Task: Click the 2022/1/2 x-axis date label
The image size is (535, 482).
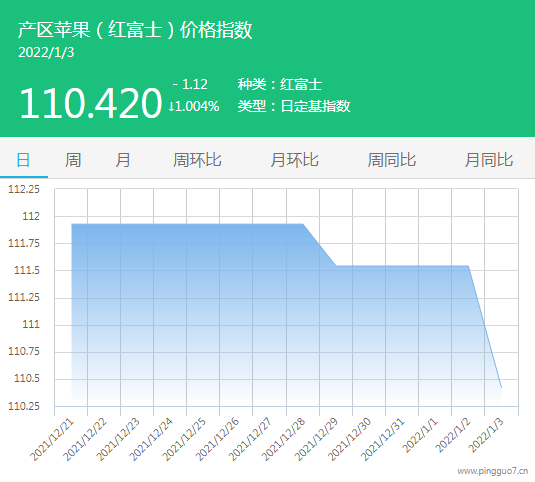Action: (454, 436)
